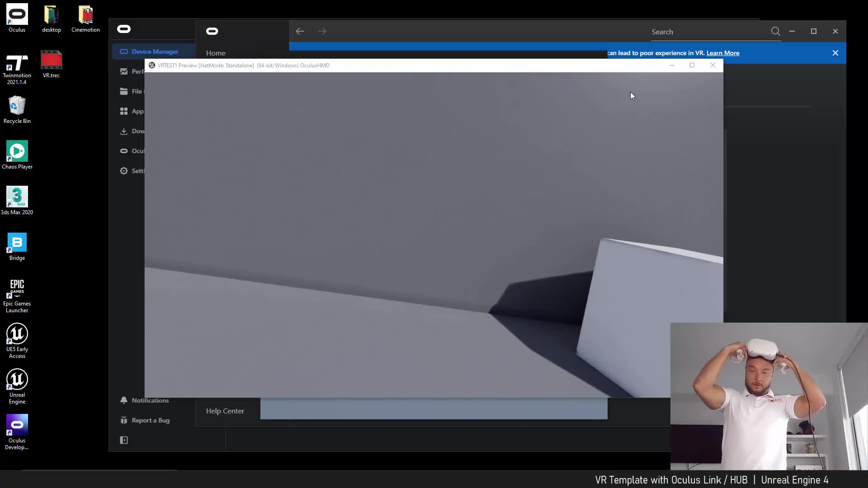Open Notifications in the sidebar
Viewport: 868px width, 488px height.
click(145, 400)
